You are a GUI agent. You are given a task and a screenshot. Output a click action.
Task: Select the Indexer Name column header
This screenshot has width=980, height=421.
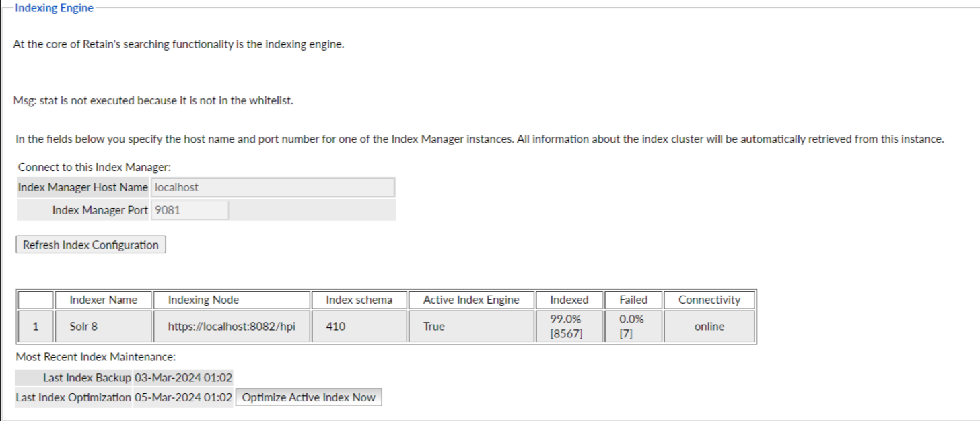tap(103, 300)
